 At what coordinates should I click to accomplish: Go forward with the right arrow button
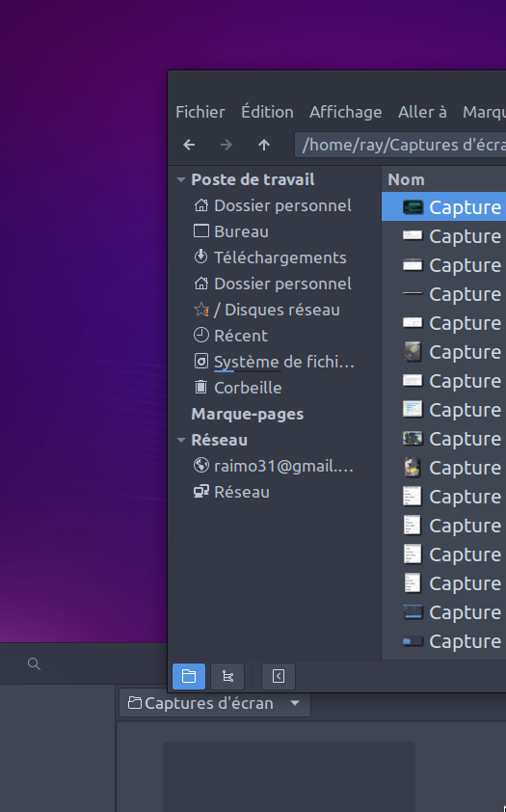pyautogui.click(x=226, y=145)
